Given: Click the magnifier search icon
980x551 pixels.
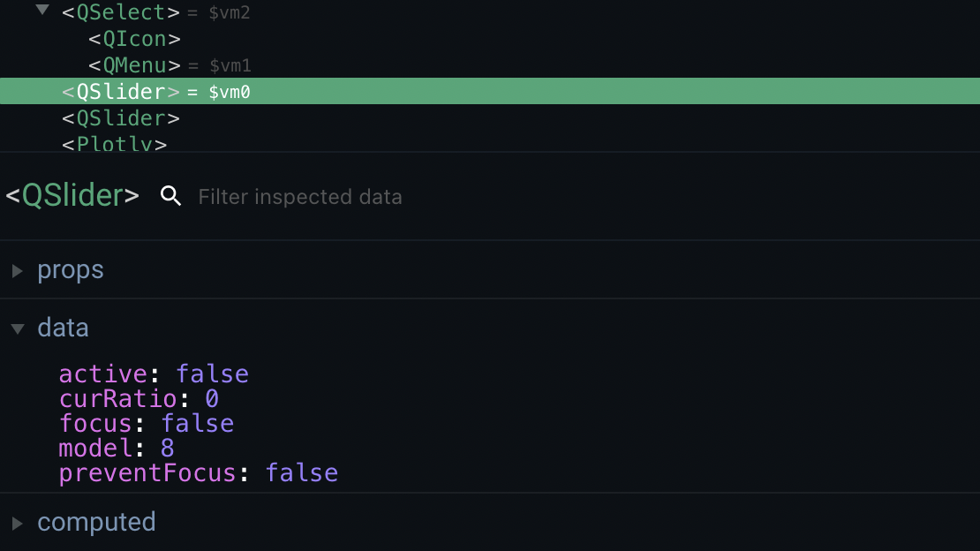Looking at the screenshot, I should [x=170, y=196].
